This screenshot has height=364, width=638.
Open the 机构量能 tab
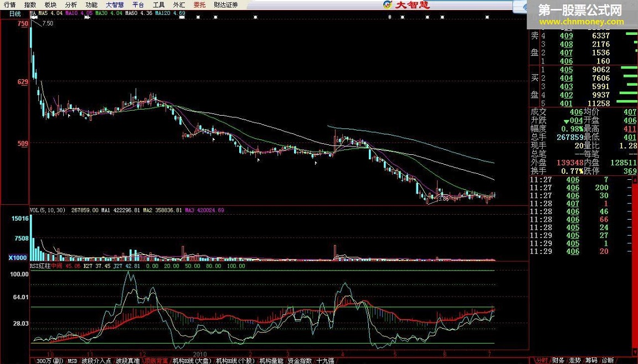click(271, 361)
